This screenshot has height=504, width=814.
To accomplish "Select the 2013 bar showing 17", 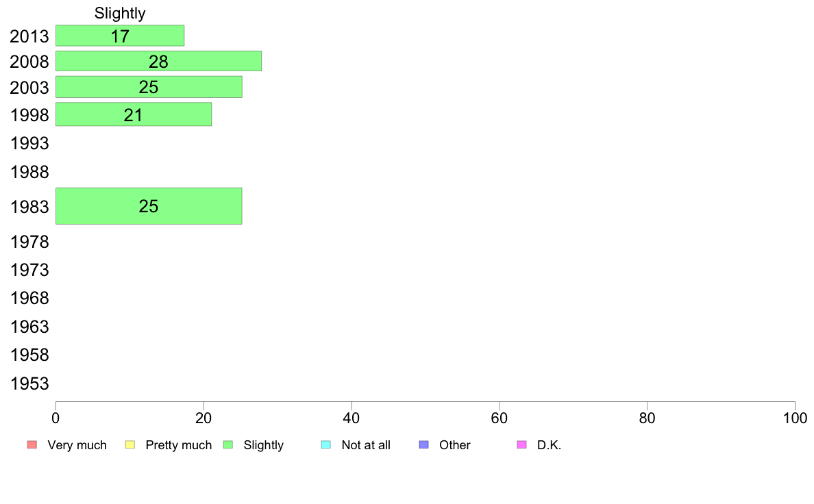I will pyautogui.click(x=120, y=36).
